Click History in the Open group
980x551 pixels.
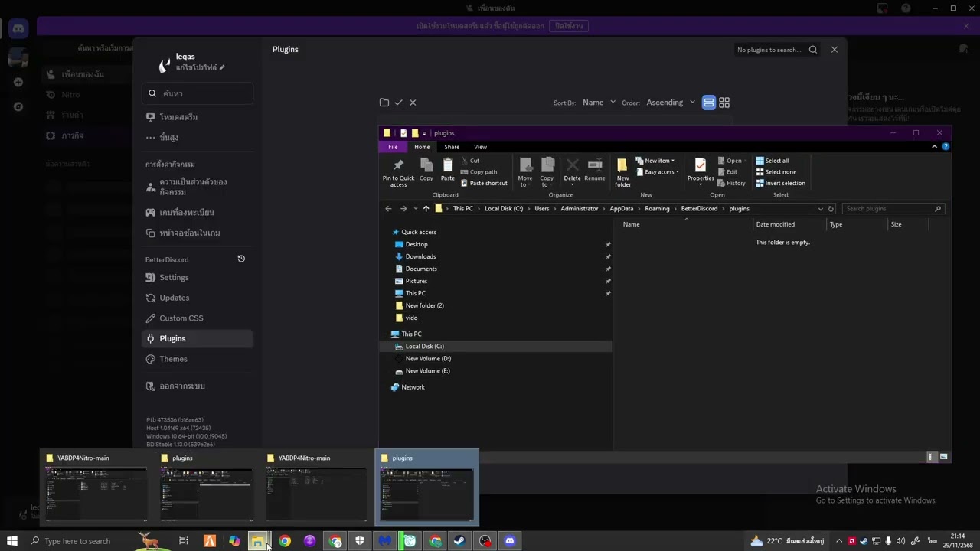731,184
